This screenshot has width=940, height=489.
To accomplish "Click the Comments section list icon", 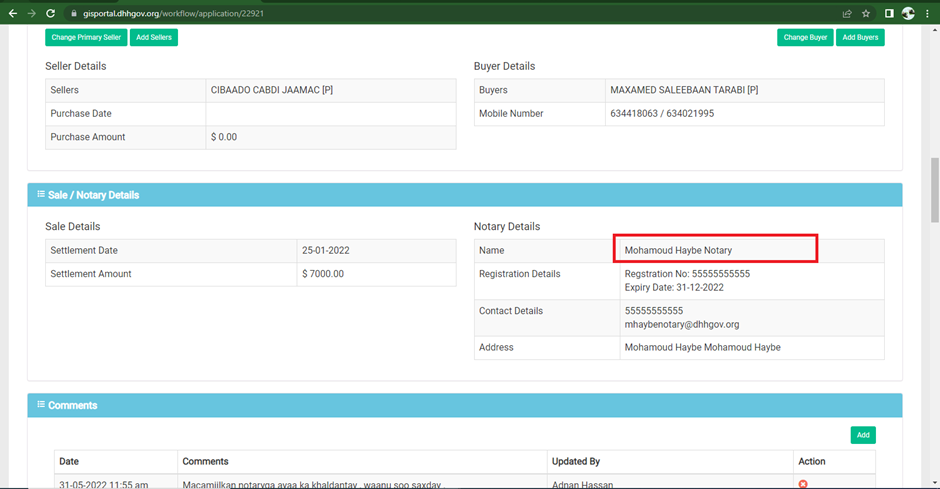I will click(x=41, y=405).
